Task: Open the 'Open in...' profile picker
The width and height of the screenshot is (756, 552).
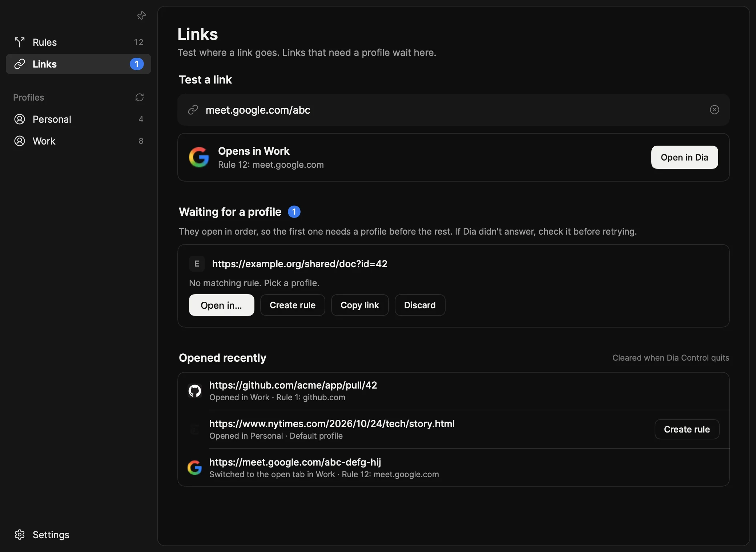Action: pyautogui.click(x=221, y=305)
